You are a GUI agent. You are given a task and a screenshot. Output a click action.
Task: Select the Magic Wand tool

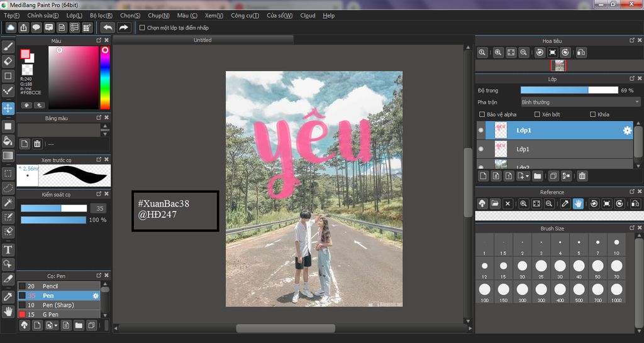[x=8, y=202]
